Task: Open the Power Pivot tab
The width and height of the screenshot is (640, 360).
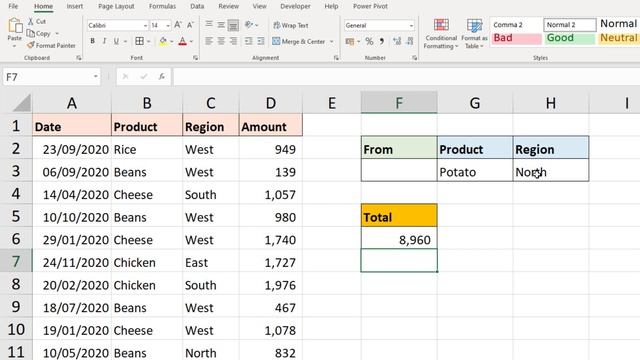Action: pyautogui.click(x=370, y=6)
